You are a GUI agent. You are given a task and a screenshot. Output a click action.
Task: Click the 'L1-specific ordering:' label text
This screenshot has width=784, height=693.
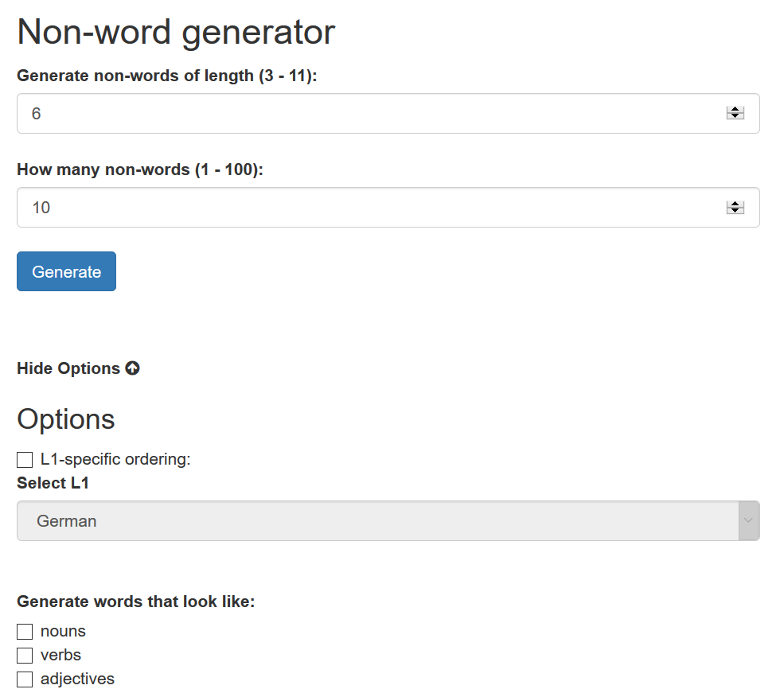click(115, 460)
